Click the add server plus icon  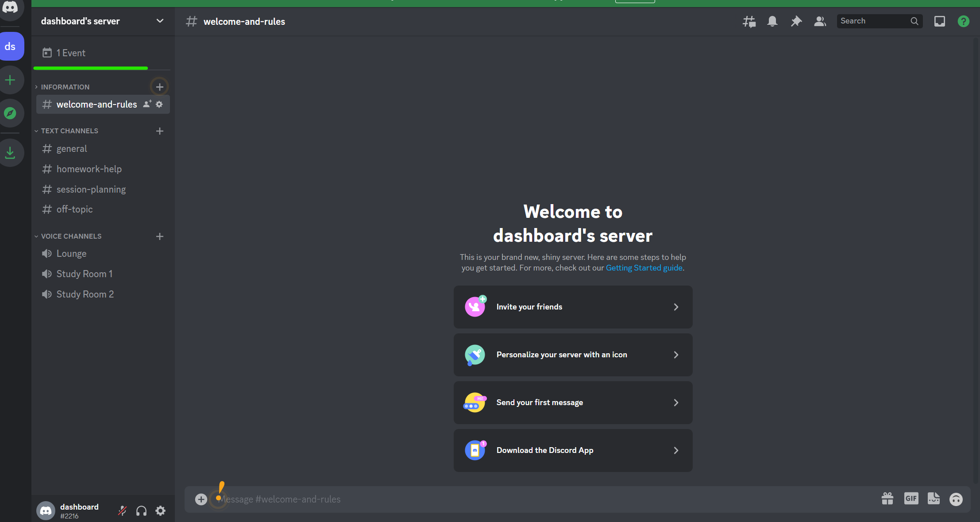pyautogui.click(x=10, y=80)
